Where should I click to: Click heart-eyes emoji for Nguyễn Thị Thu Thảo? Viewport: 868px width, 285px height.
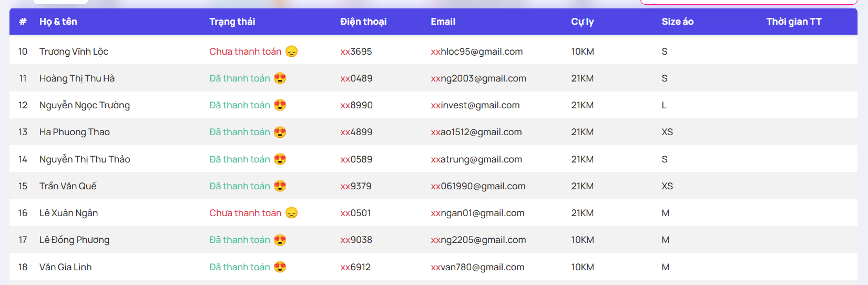(280, 159)
